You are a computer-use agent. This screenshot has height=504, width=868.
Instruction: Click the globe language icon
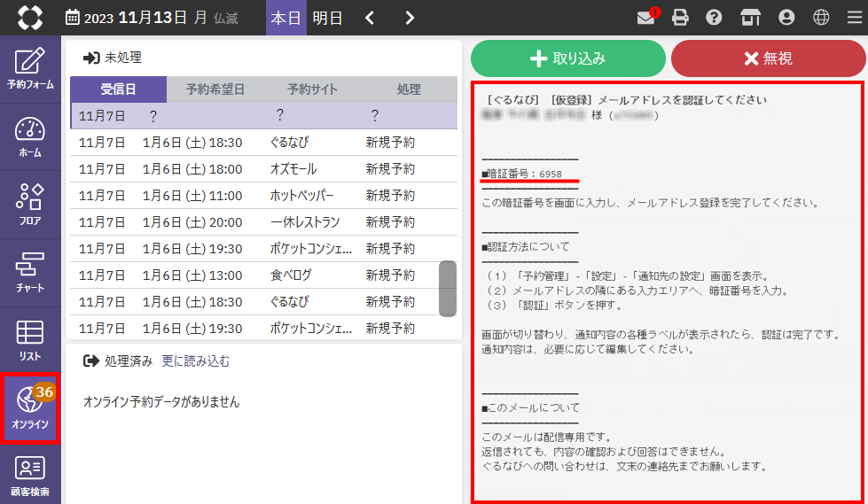(821, 18)
